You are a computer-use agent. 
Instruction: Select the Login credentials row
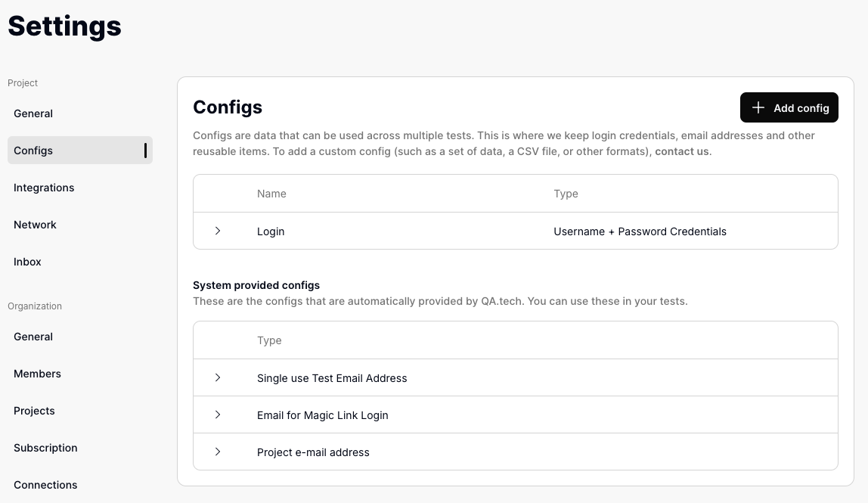click(454, 231)
